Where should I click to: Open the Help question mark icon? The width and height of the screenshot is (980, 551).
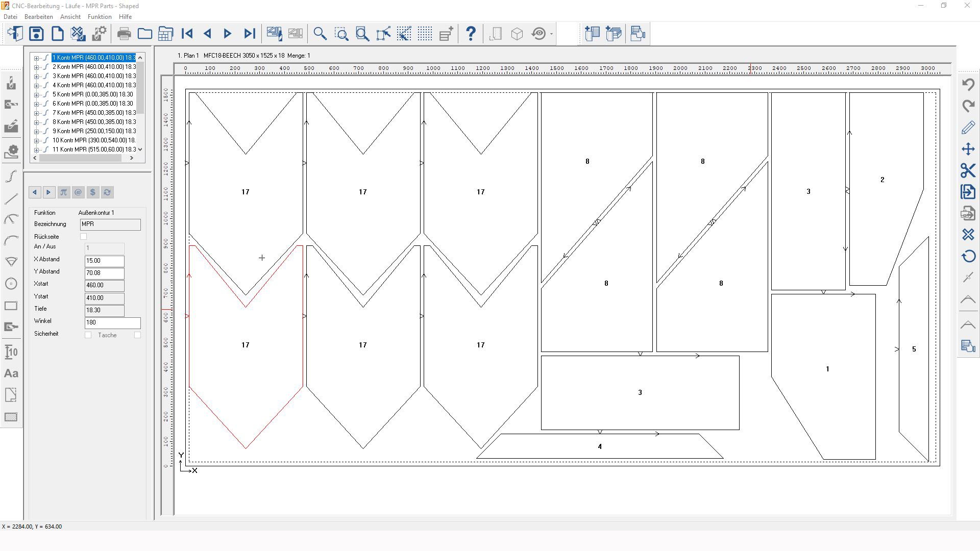pos(471,34)
